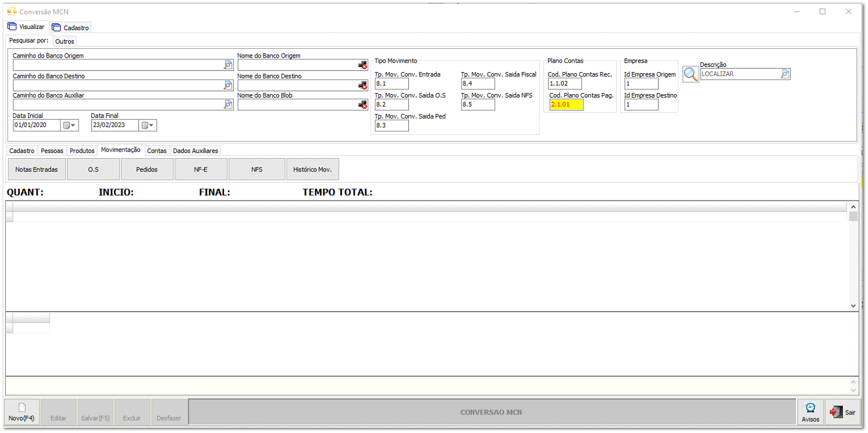Click the Novo(F4) button
868x433 pixels.
tap(22, 412)
